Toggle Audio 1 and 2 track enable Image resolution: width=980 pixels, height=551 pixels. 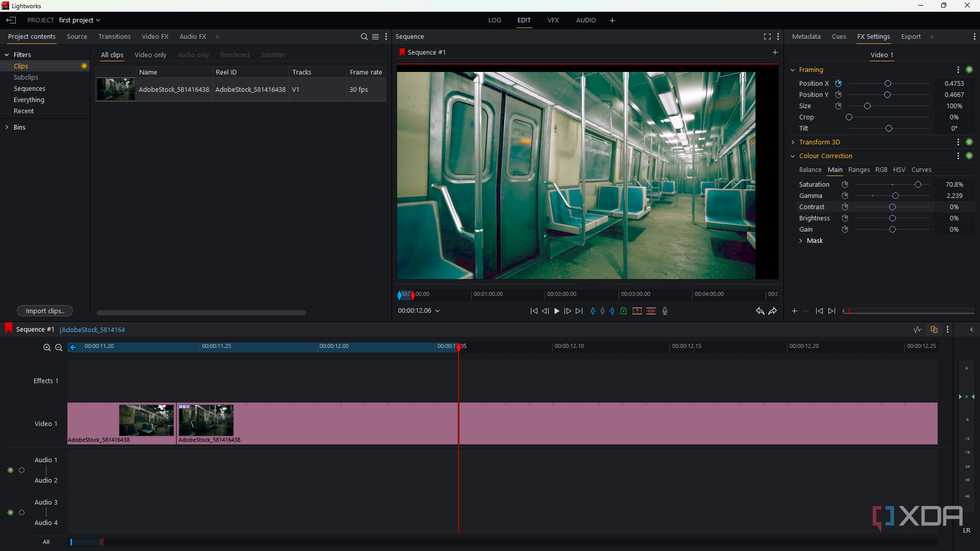coord(10,470)
